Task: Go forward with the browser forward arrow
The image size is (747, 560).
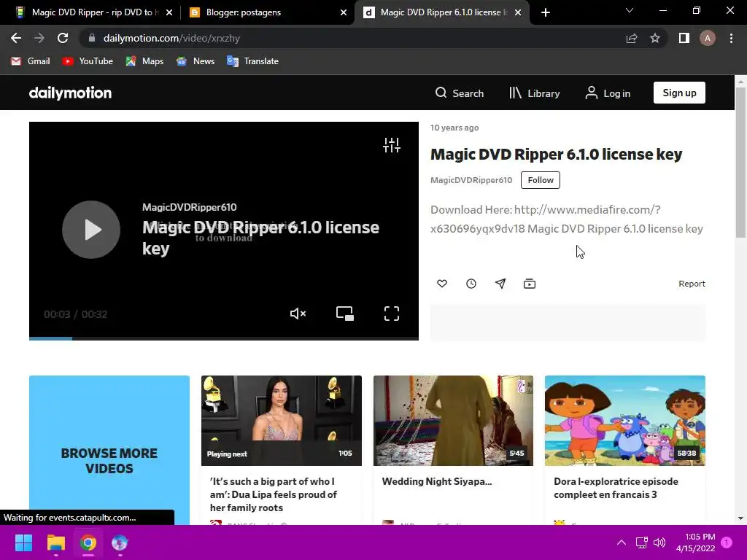Action: [x=39, y=38]
